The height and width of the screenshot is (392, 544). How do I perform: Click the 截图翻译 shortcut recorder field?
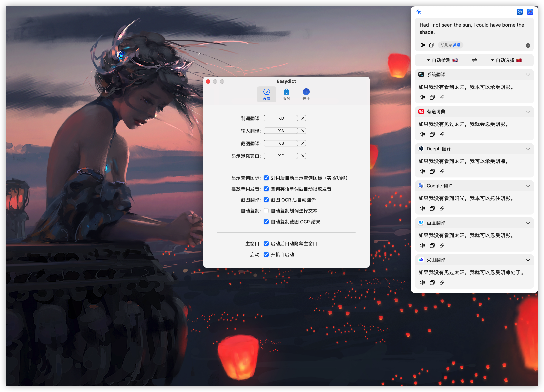click(281, 143)
